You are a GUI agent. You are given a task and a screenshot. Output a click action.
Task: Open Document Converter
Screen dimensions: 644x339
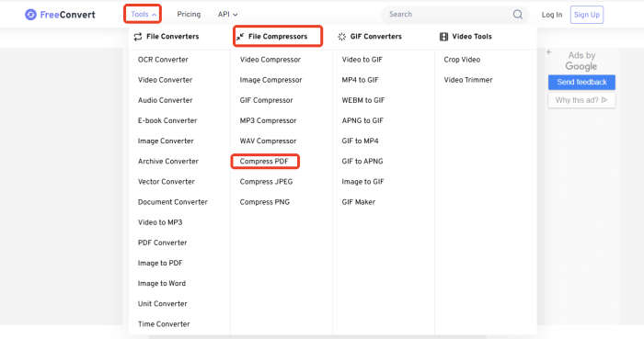[173, 202]
